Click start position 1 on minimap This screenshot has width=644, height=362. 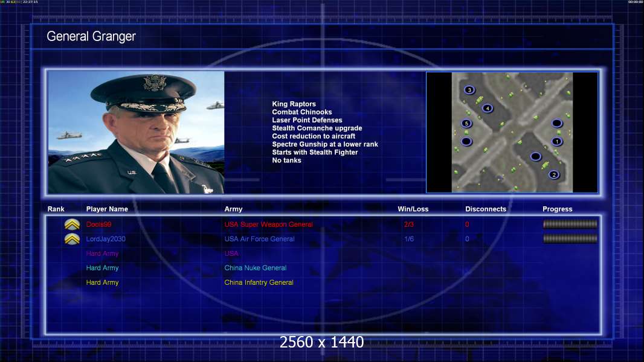(x=556, y=141)
